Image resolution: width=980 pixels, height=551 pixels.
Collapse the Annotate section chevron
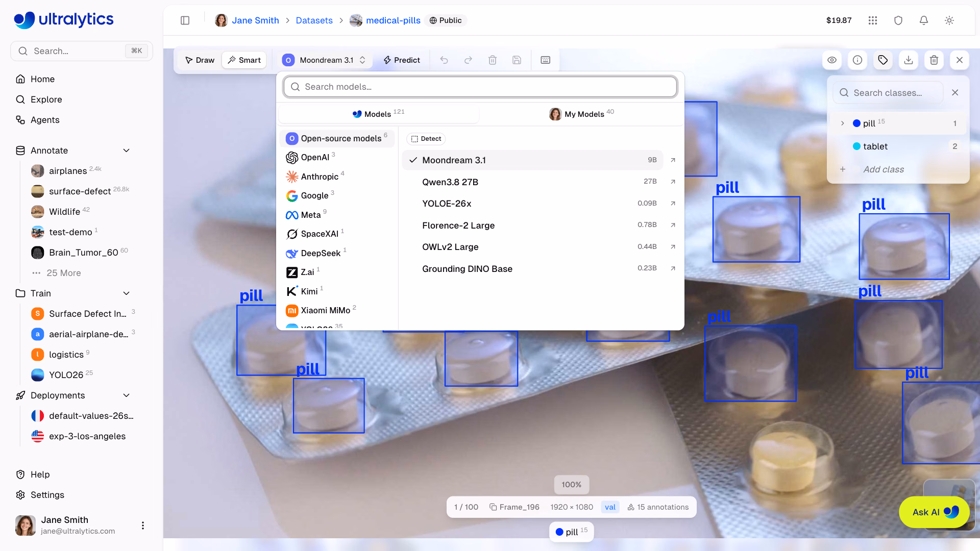pos(127,151)
